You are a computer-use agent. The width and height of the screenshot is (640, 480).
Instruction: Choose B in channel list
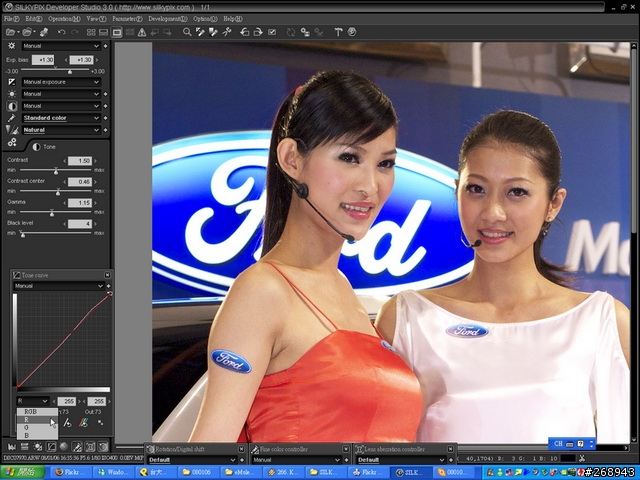(x=37, y=436)
